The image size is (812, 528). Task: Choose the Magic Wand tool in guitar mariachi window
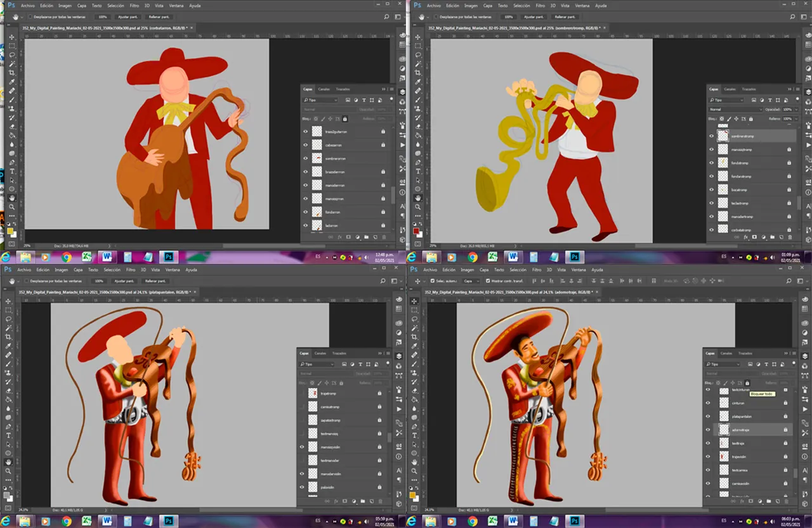11,63
